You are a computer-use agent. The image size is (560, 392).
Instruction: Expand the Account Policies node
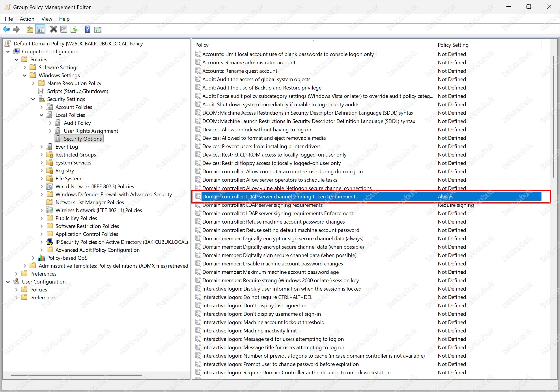click(41, 107)
